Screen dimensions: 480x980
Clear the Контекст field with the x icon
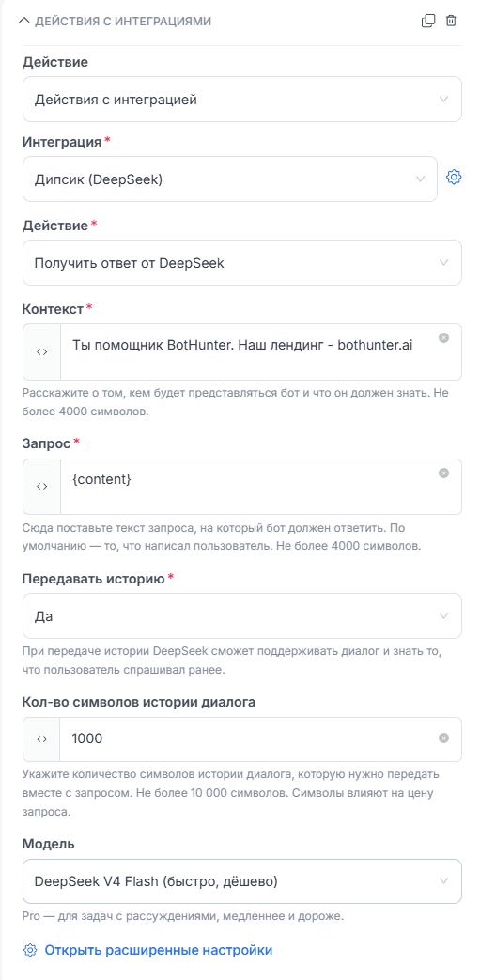pyautogui.click(x=443, y=338)
